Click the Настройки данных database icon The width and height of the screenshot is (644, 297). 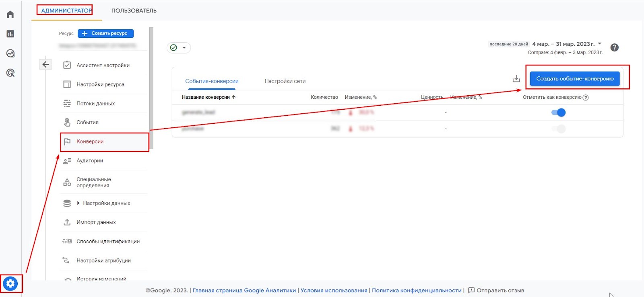67,203
